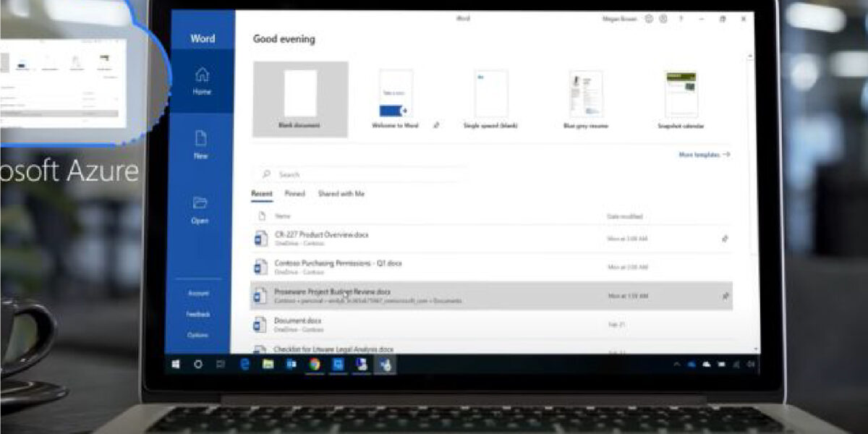Click the Word icon beside Document.docx
868x434 pixels.
pos(260,325)
